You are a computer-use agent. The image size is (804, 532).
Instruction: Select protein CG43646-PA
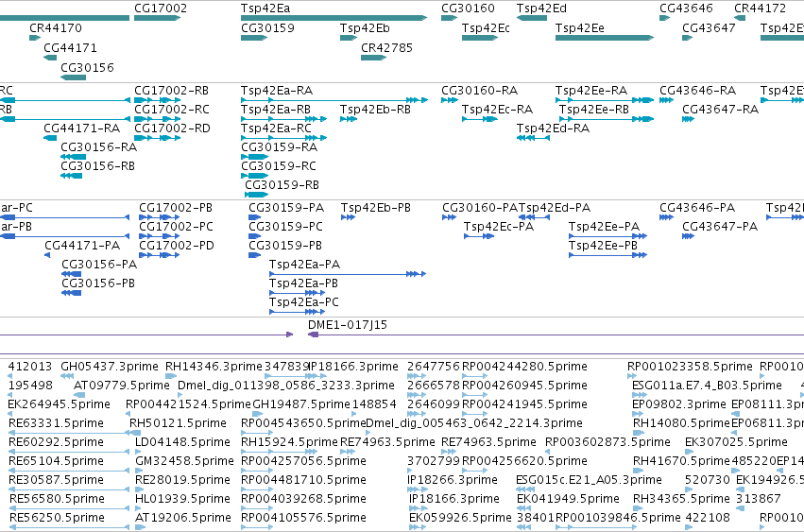pos(697,208)
